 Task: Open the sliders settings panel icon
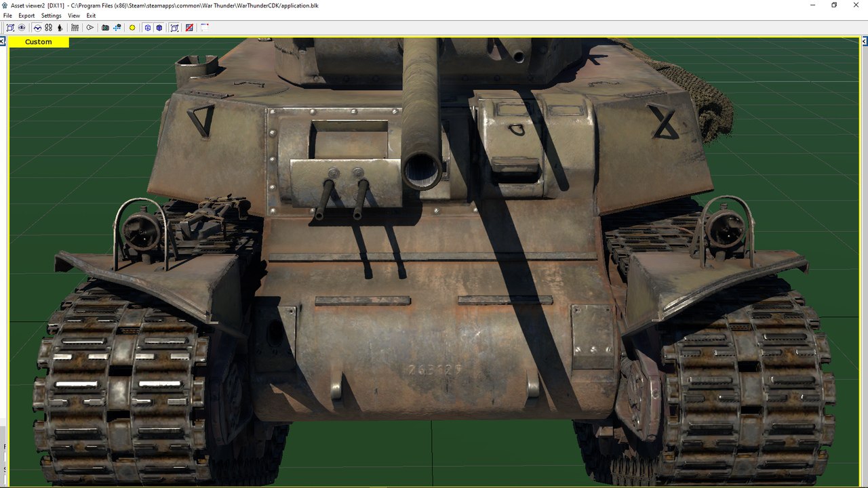point(75,28)
